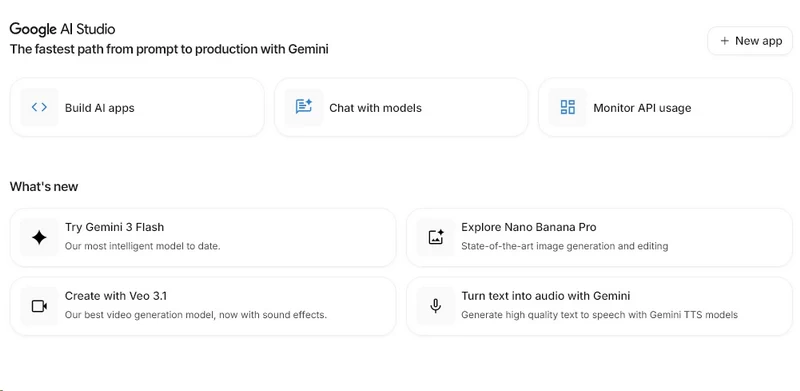
Task: Click the Gemini TTS models description text
Action: [599, 315]
